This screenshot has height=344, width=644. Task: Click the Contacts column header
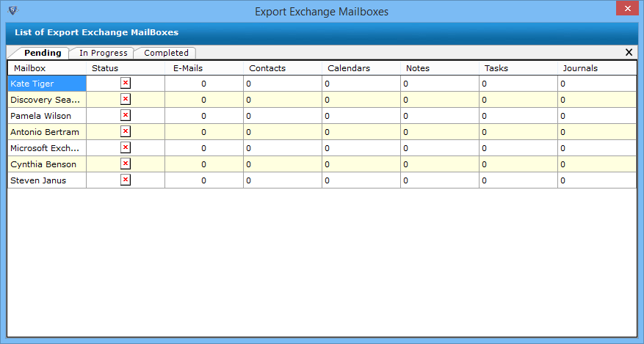(282, 68)
